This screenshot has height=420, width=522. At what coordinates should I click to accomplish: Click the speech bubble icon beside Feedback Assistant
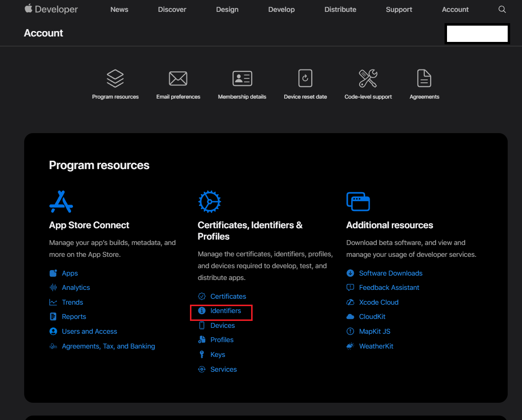[x=350, y=287]
